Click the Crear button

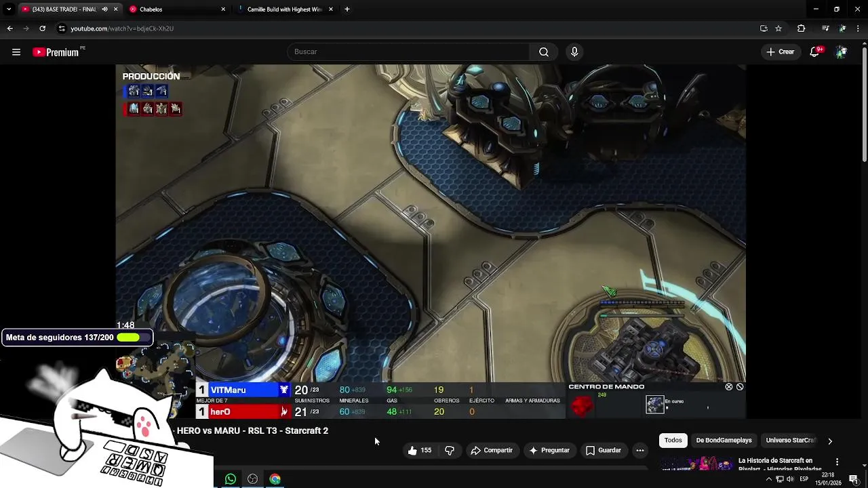point(780,52)
